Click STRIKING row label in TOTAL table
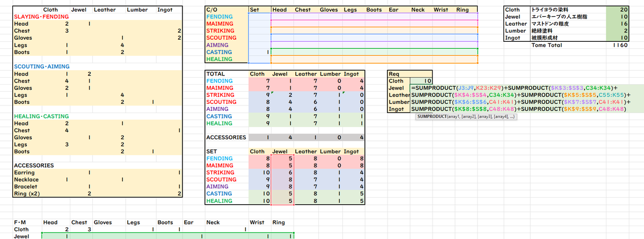Image resolution: width=644 pixels, height=239 pixels. coord(220,94)
